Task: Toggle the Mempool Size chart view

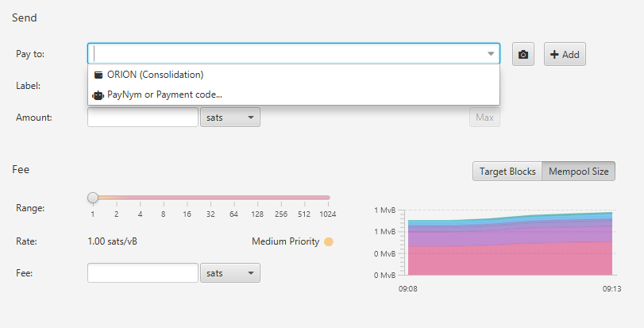Action: click(x=578, y=172)
